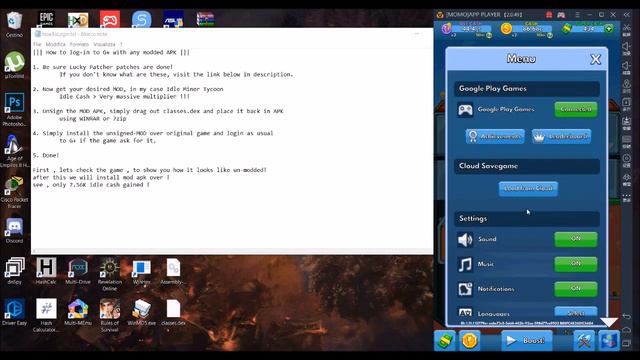Viewport: 640px width, 360px height.
Task: Open the Visualizza menu in Notepad
Action: click(104, 44)
